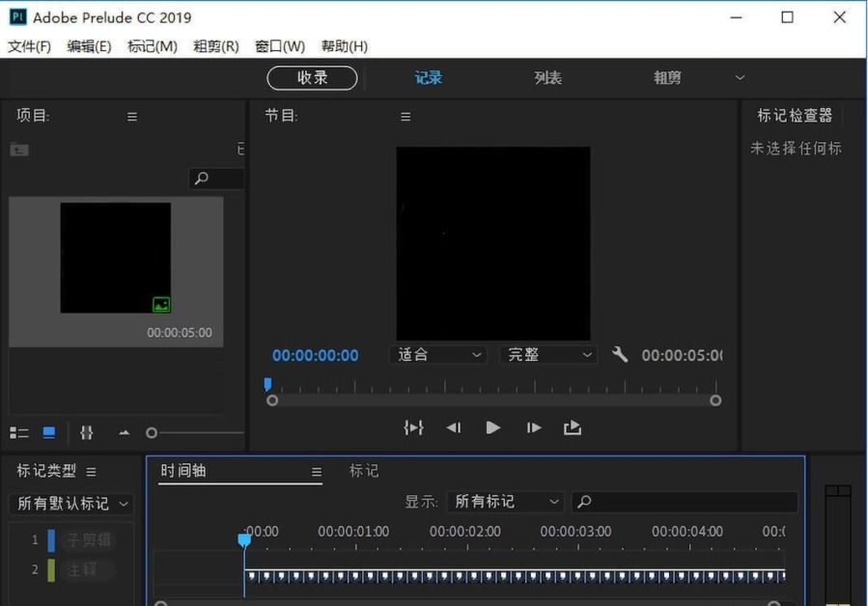Screen dimensions: 868x606
Task: Click the clip track in the timeline
Action: [515, 576]
